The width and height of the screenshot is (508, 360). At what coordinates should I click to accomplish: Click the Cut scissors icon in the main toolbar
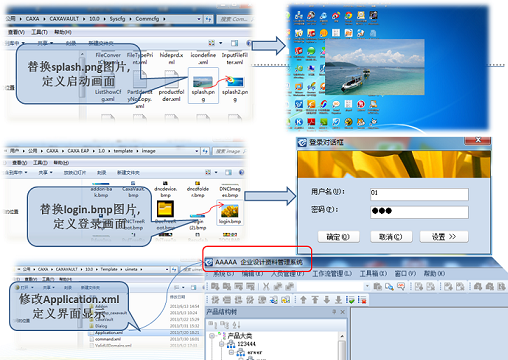(x=266, y=286)
